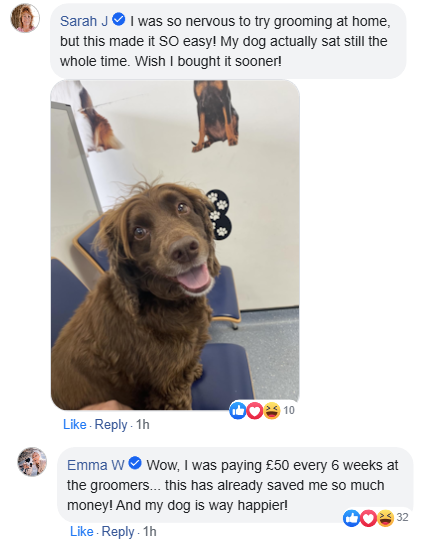
Task: Click the thumbs-up reaction on Emma's comment
Action: coord(351,518)
